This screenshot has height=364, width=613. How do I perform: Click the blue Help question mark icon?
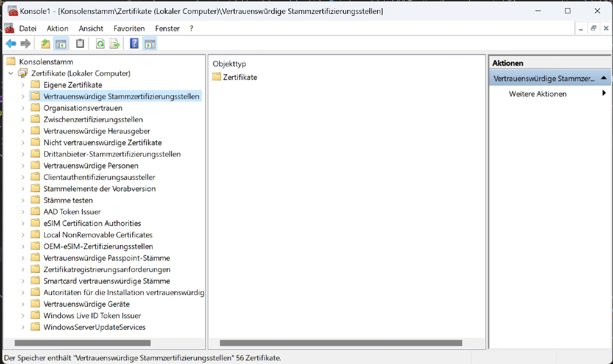click(x=134, y=44)
